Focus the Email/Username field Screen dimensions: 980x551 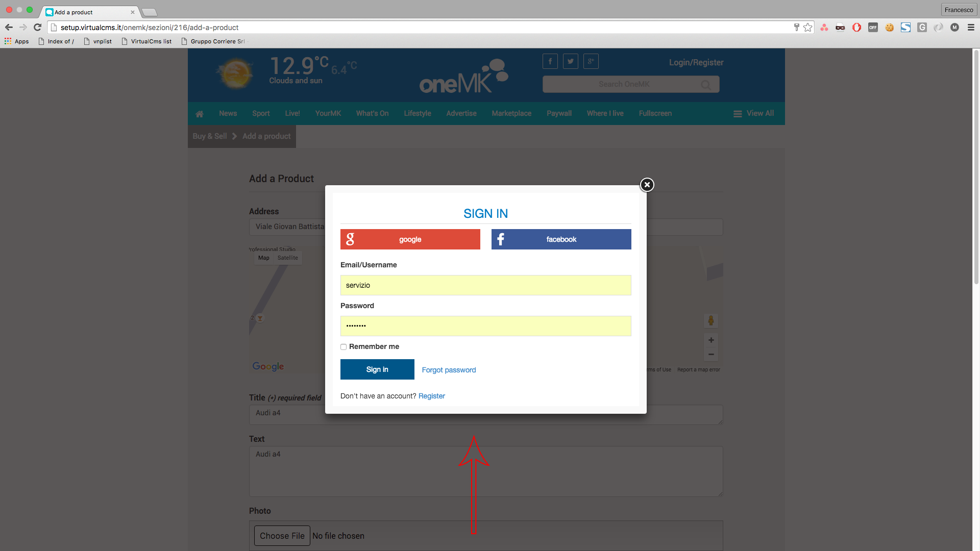(x=485, y=285)
